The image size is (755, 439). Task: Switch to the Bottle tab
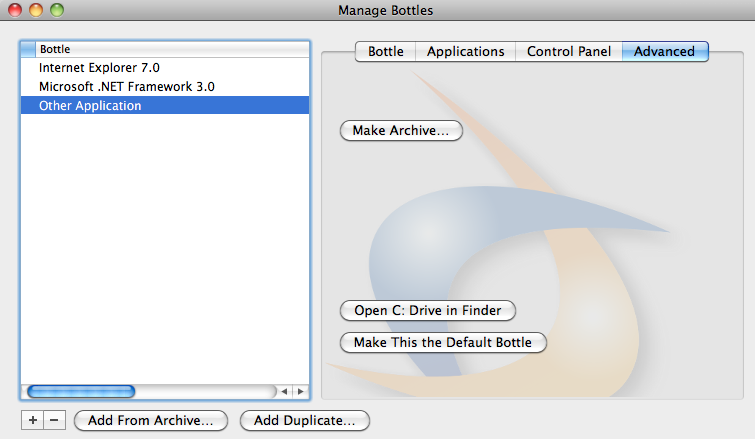(x=386, y=52)
